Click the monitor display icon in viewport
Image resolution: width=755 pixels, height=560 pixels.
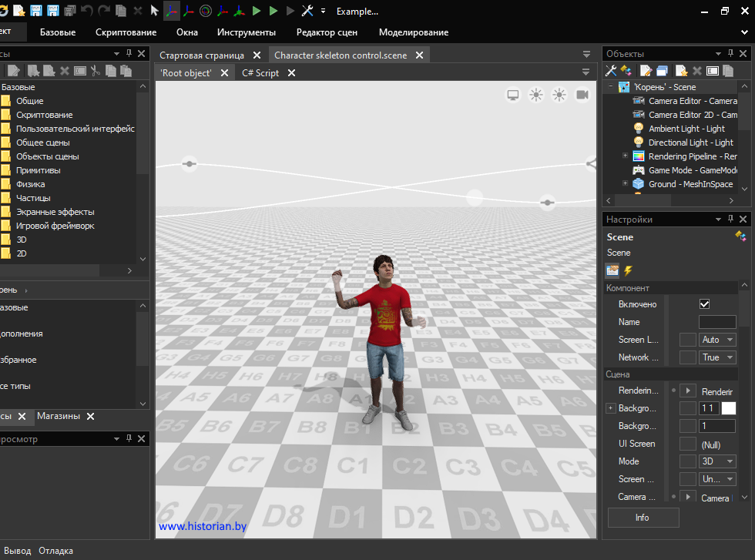pos(513,95)
